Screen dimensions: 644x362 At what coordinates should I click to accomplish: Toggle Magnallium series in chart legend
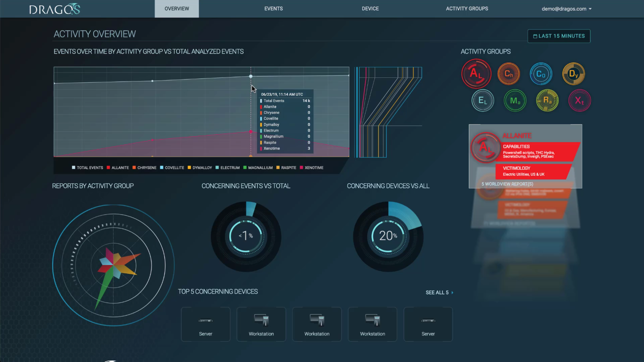coord(258,168)
